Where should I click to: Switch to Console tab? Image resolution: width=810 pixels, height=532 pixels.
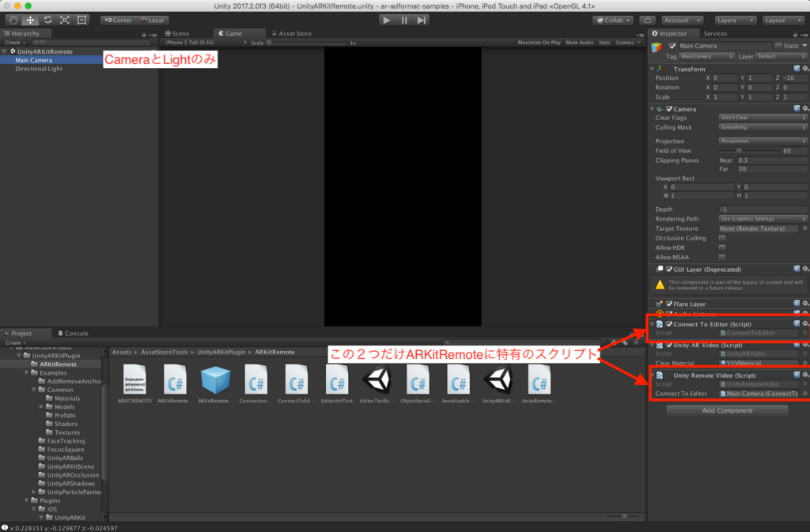[x=73, y=334]
